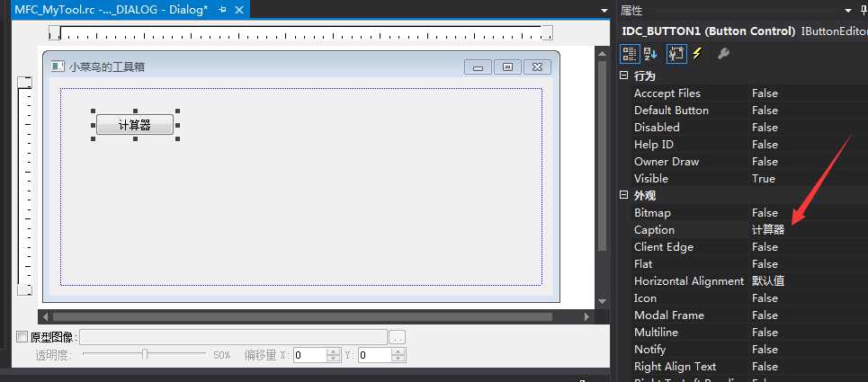Select the Modal Frame property
The height and width of the screenshot is (382, 868).
tap(743, 315)
